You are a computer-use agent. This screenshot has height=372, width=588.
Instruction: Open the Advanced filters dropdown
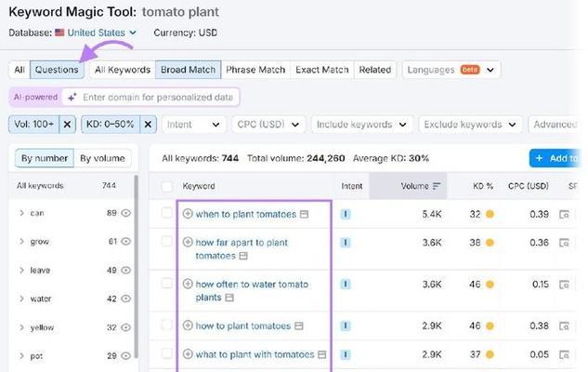[555, 125]
